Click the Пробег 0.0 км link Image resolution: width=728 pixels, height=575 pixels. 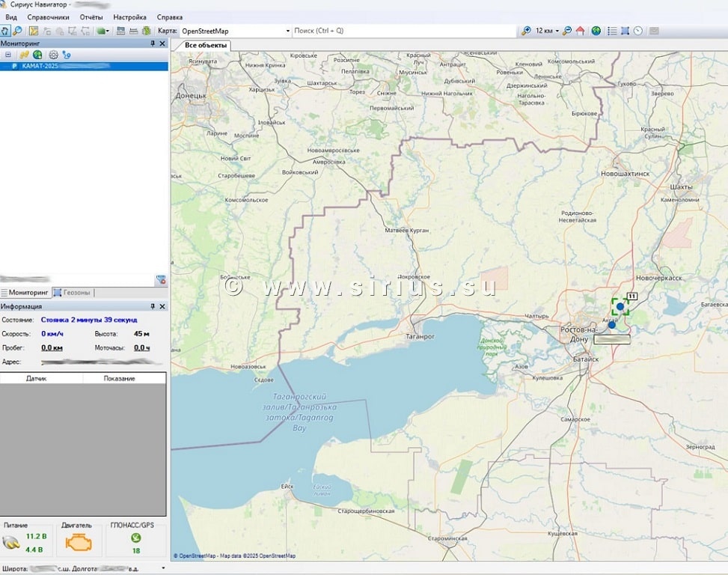pyautogui.click(x=52, y=348)
